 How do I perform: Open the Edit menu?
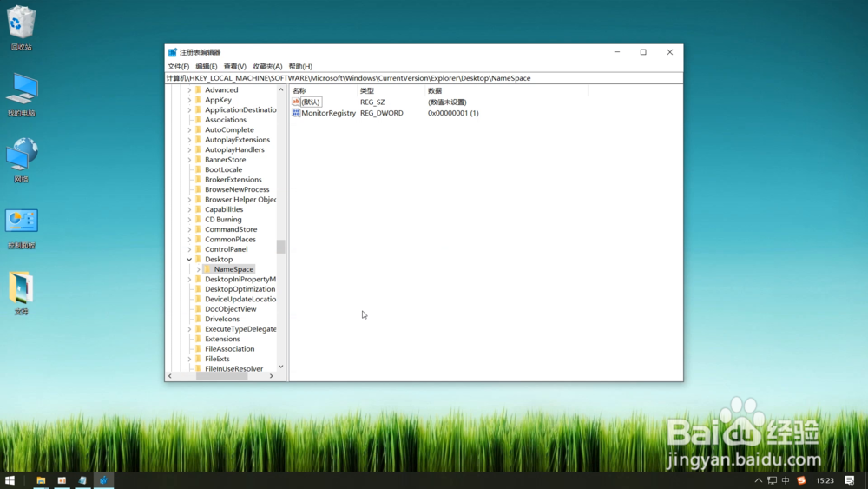(207, 67)
